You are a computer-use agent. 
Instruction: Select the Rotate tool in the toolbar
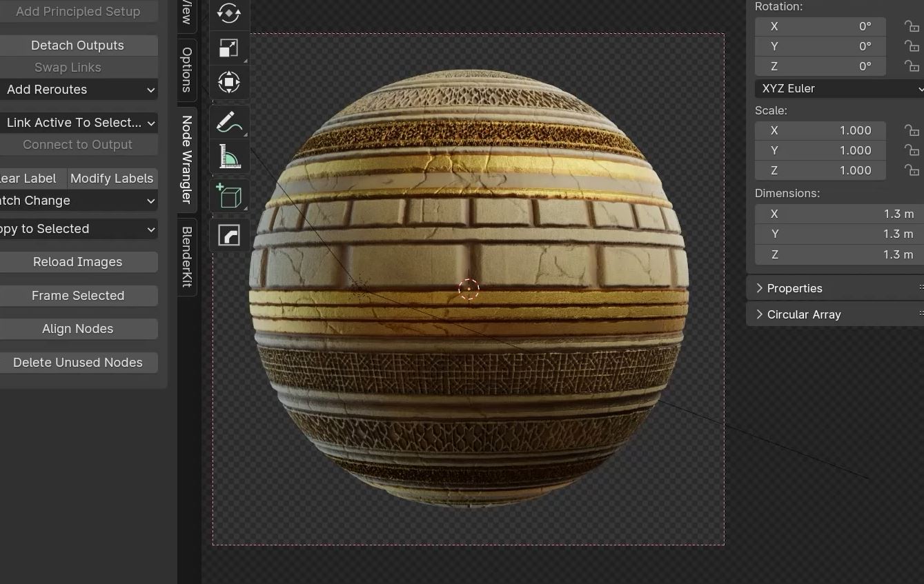(x=228, y=13)
